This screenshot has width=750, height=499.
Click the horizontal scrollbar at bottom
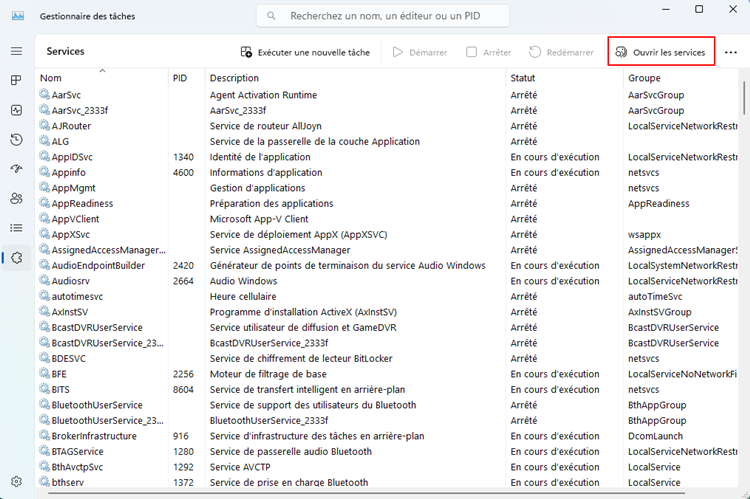tap(367, 493)
